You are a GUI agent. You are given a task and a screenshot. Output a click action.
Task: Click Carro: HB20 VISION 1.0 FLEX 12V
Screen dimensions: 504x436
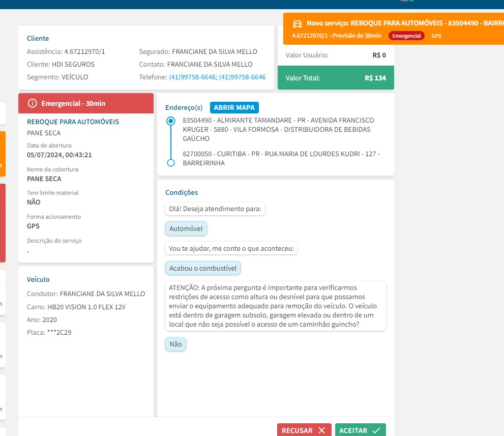coord(76,307)
